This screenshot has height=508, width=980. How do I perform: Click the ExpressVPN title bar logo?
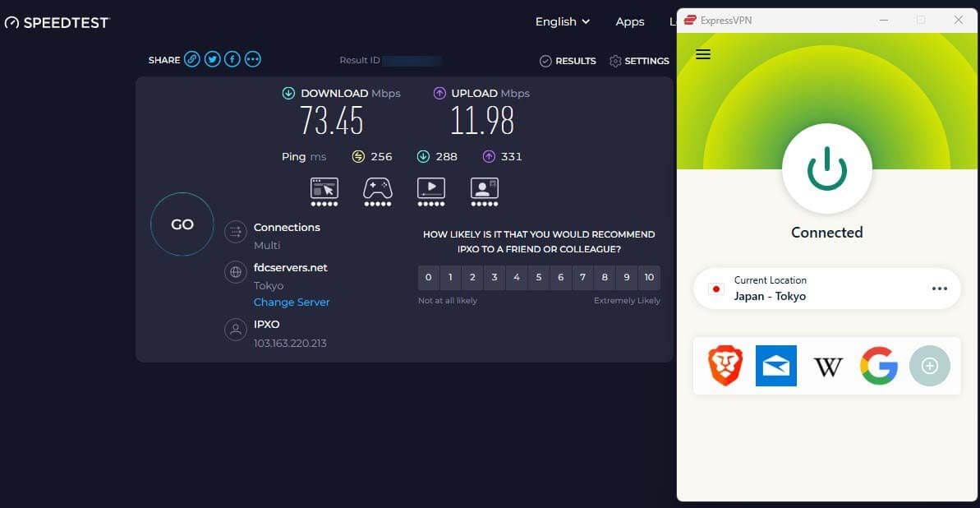[x=690, y=20]
